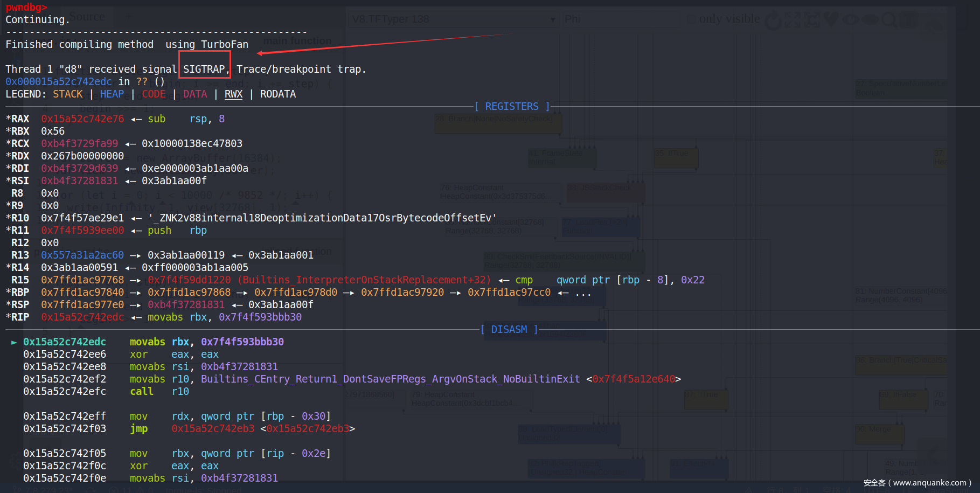
Task: Click the first eye visibility icon
Action: (850, 20)
